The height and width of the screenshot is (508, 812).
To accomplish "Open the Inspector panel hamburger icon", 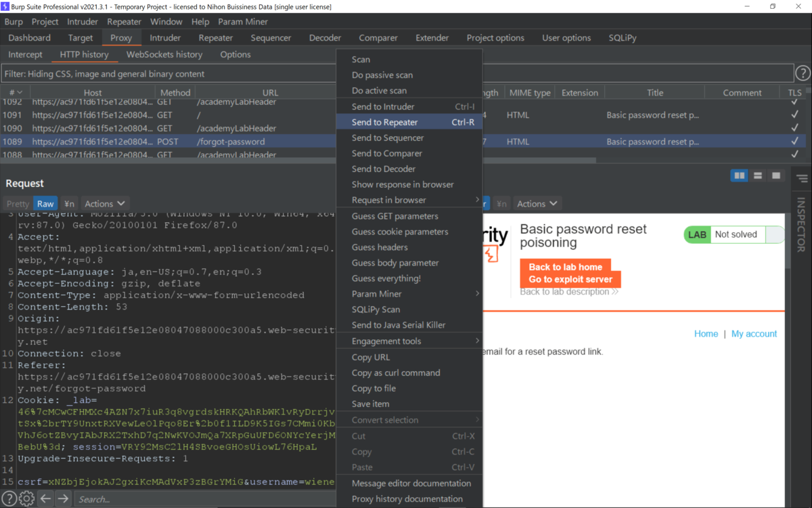I will coord(802,179).
